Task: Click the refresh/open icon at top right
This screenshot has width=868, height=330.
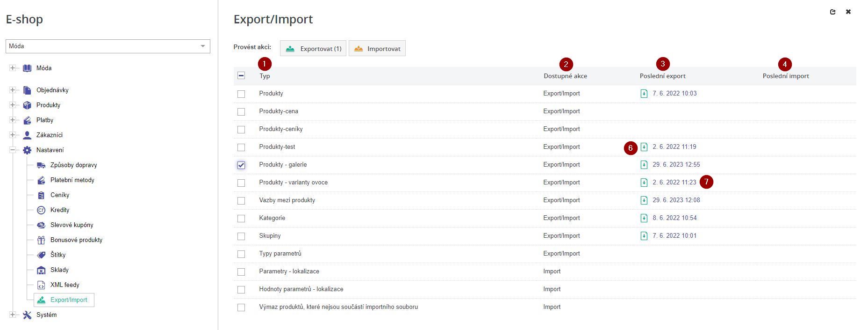Action: pos(832,12)
